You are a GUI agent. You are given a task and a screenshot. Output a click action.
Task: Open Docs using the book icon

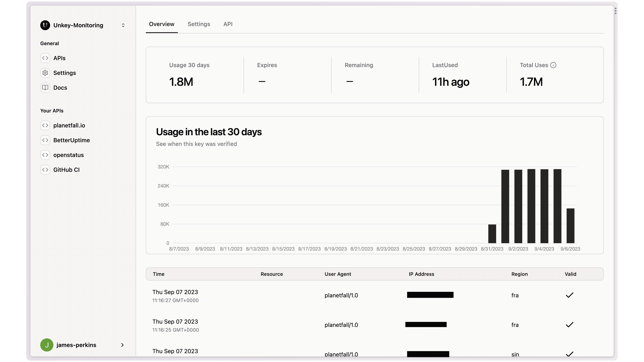(45, 88)
